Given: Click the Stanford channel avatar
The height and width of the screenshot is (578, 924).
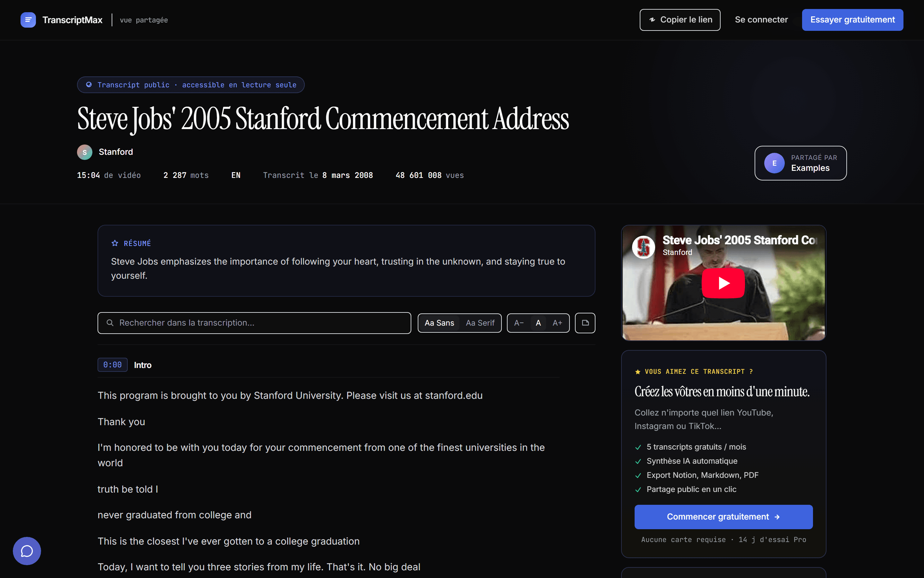Looking at the screenshot, I should (85, 152).
